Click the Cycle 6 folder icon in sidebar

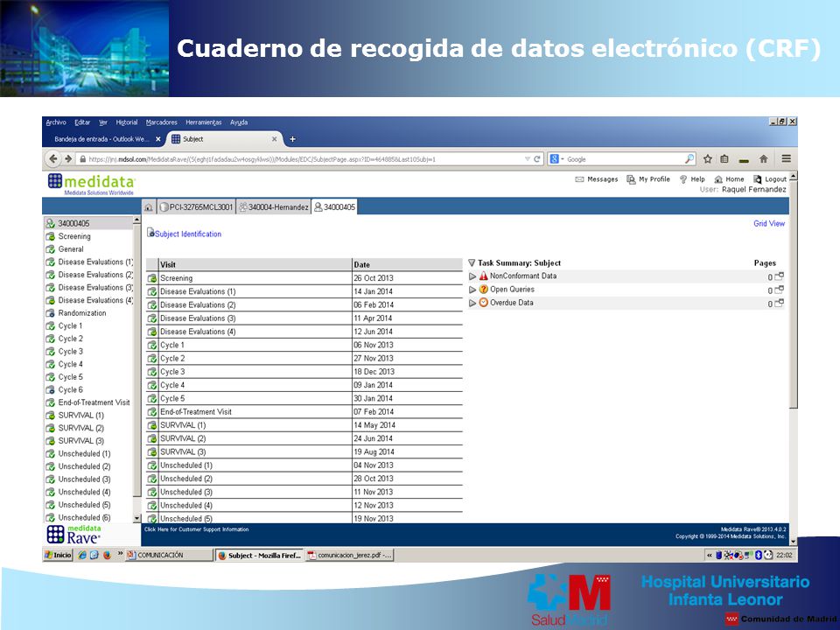[51, 390]
